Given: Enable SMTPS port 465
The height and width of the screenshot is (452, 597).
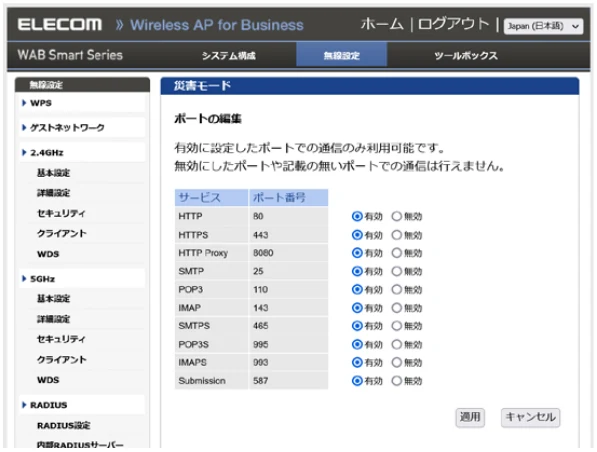Looking at the screenshot, I should pyautogui.click(x=357, y=326).
